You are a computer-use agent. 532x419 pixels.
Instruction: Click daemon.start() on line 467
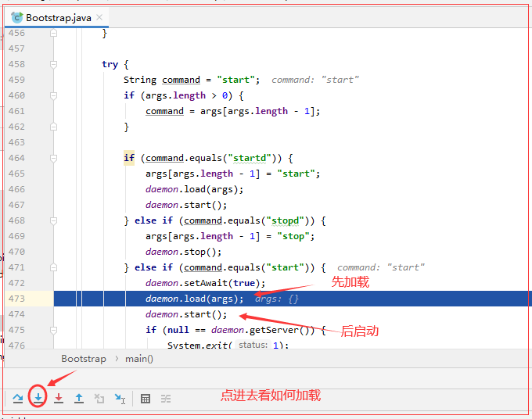pyautogui.click(x=186, y=205)
